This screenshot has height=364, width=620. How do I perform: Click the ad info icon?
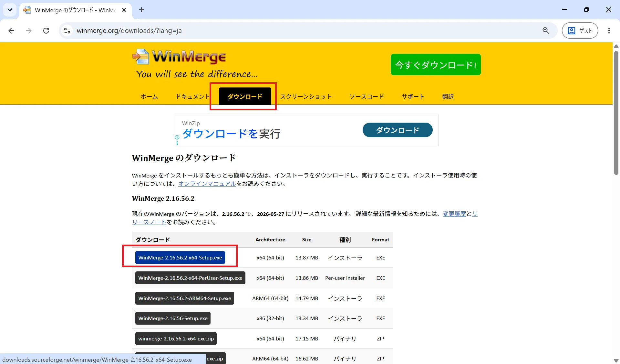point(177,137)
